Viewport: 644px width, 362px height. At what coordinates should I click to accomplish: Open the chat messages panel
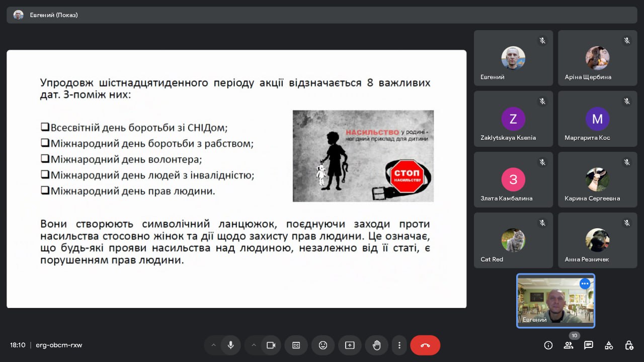pyautogui.click(x=589, y=345)
